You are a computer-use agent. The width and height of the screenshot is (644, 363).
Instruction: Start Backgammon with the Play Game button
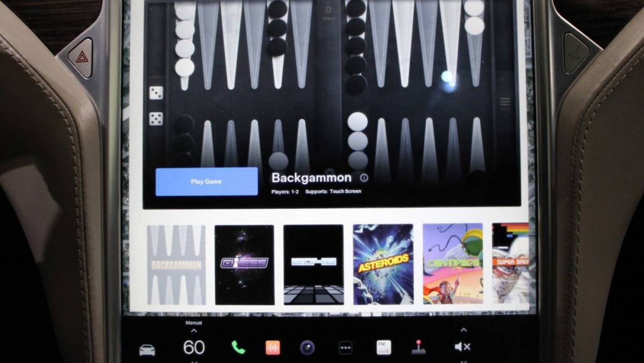point(207,181)
